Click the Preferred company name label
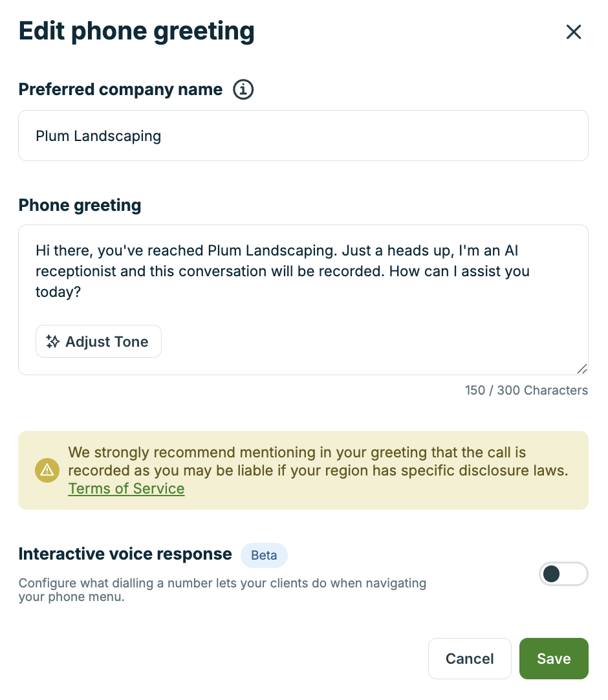 pyautogui.click(x=120, y=89)
